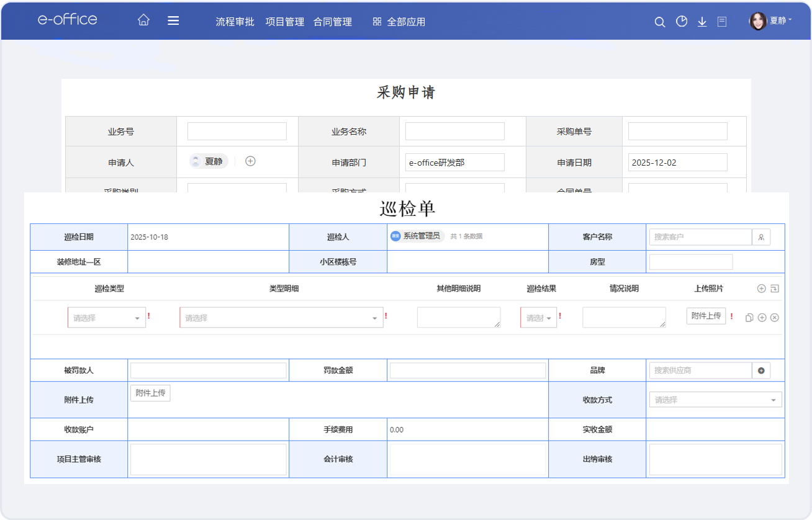Screen dimensions: 812x520
Task: Click 附件上传 button in the 上传照片 column
Action: click(706, 316)
